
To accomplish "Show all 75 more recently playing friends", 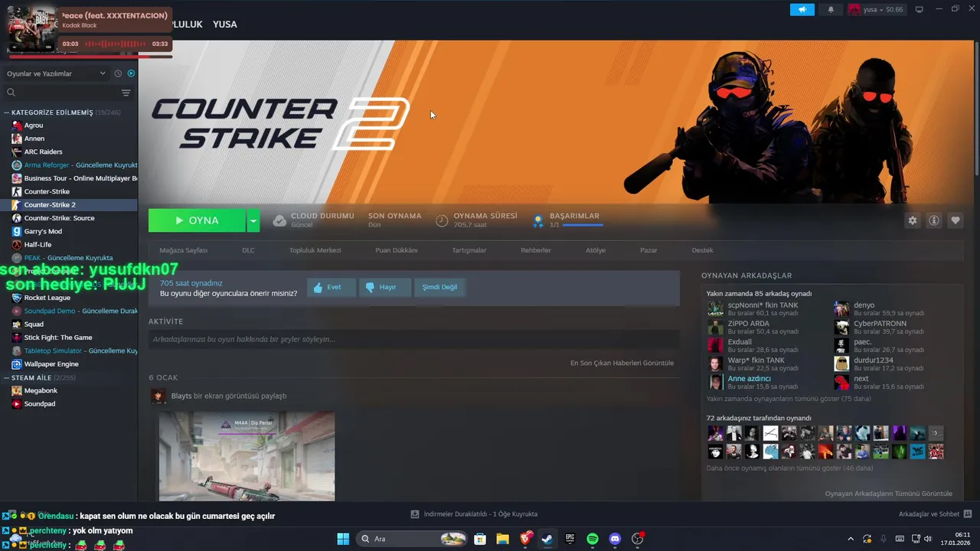I will point(789,399).
